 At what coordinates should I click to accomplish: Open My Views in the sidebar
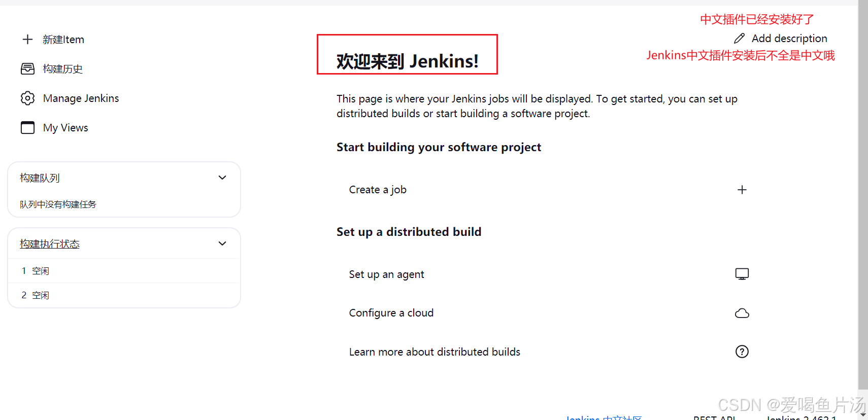click(x=65, y=128)
